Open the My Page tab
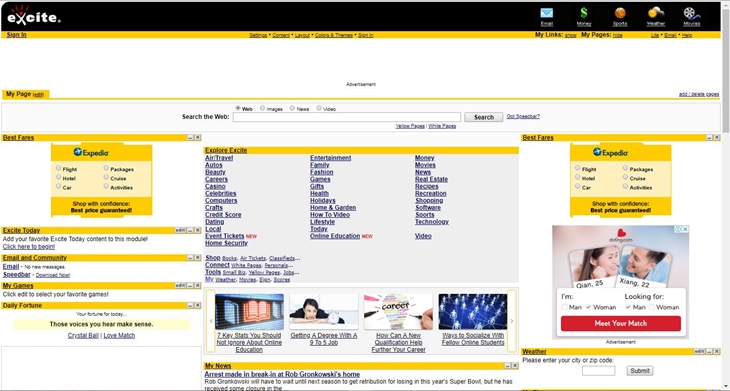The width and height of the screenshot is (730, 391). click(x=25, y=94)
